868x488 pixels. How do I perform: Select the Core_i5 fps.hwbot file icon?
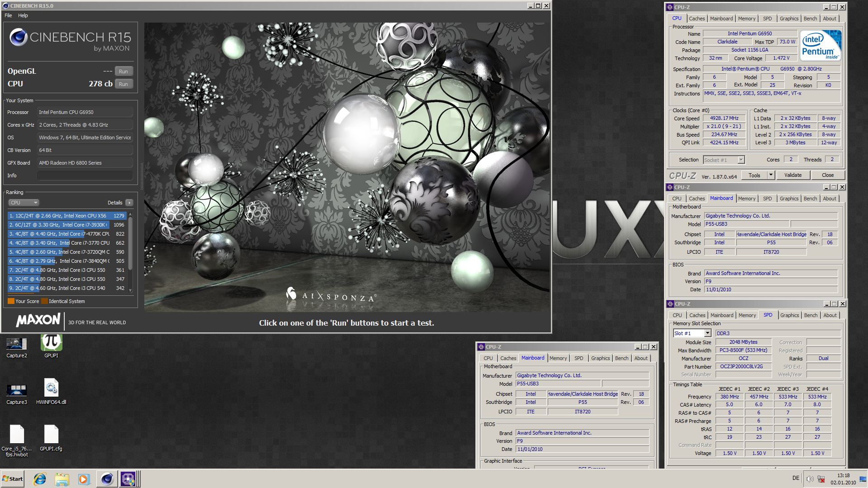[17, 441]
